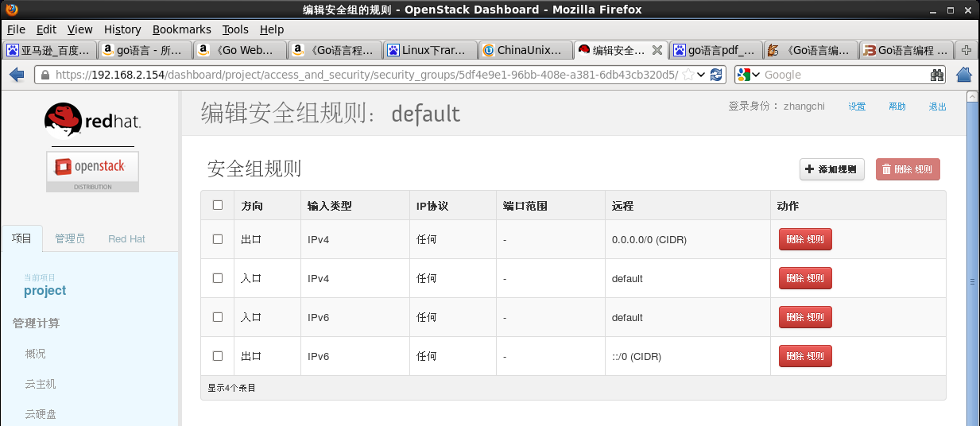Select the 项目 sidebar tab
This screenshot has width=980, height=426.
pyautogui.click(x=21, y=238)
